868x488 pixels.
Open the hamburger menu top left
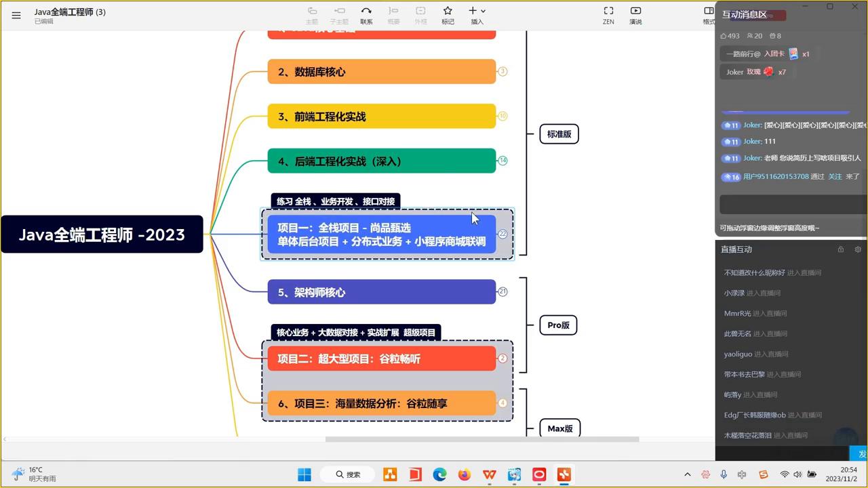[16, 16]
